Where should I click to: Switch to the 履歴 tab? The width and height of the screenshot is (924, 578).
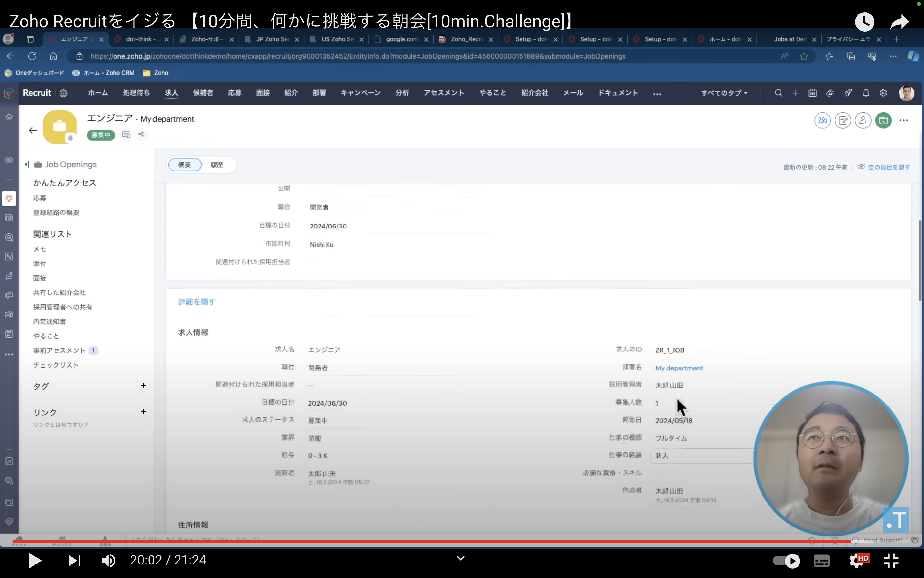217,164
